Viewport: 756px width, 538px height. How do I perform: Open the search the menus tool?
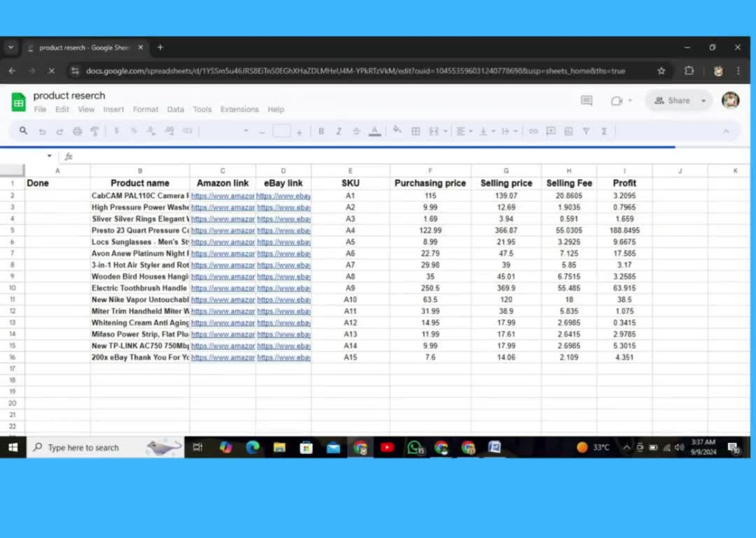coord(23,131)
